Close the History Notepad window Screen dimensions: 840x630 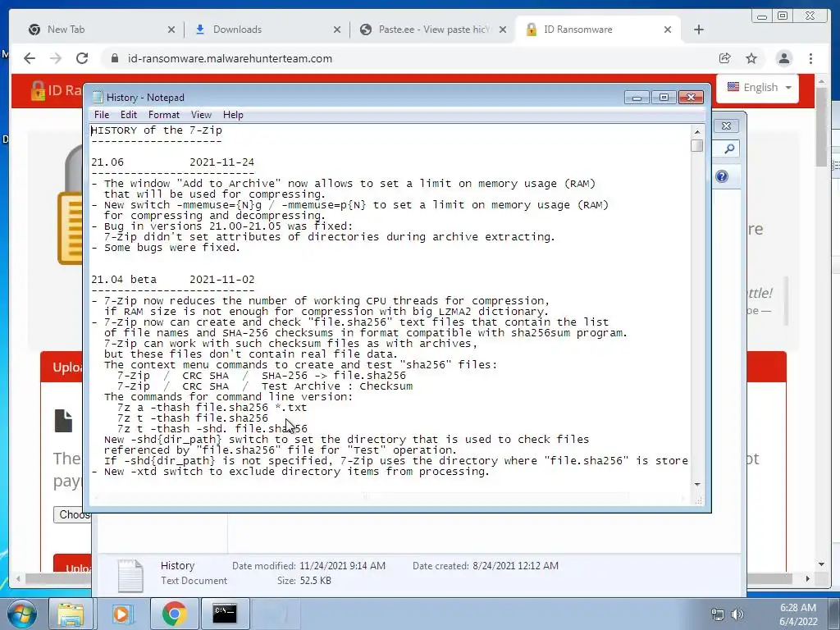691,97
